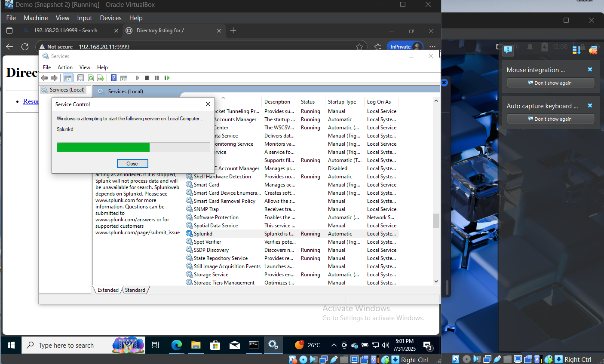The image size is (604, 364).
Task: Refresh the services list
Action: point(91,78)
